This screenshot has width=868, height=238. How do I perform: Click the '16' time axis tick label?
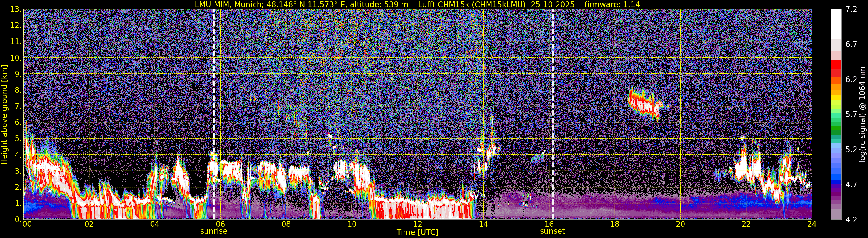(549, 224)
